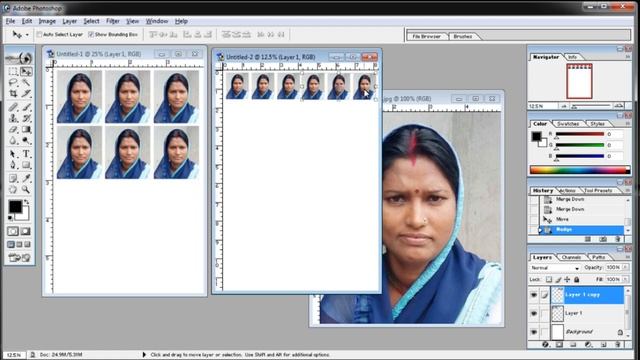
Task: Click the red R slider in Color panel
Action: coord(580,134)
